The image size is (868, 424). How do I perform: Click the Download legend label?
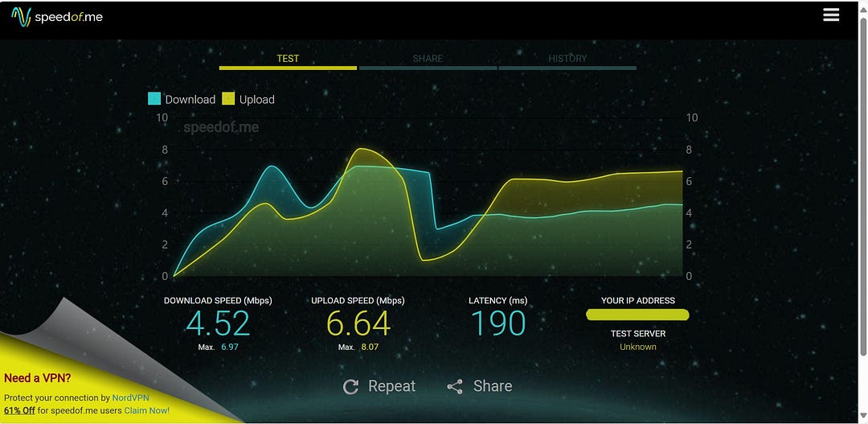point(190,100)
